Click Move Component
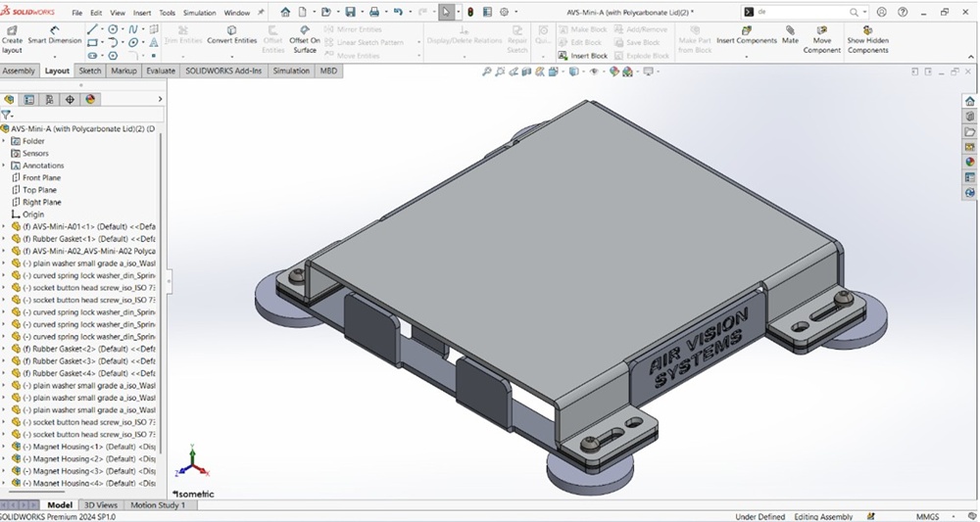Image resolution: width=980 pixels, height=522 pixels. pyautogui.click(x=822, y=39)
